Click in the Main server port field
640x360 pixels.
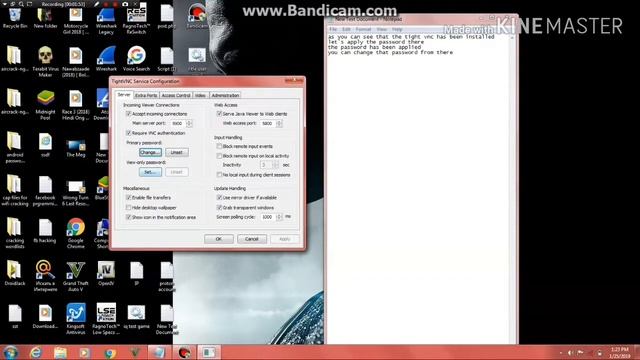[178, 123]
